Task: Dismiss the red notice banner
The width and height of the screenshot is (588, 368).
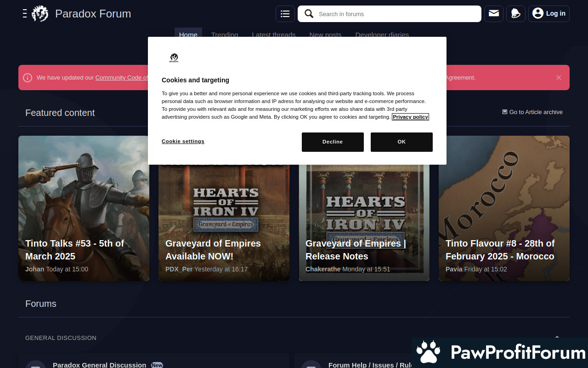Action: click(559, 77)
